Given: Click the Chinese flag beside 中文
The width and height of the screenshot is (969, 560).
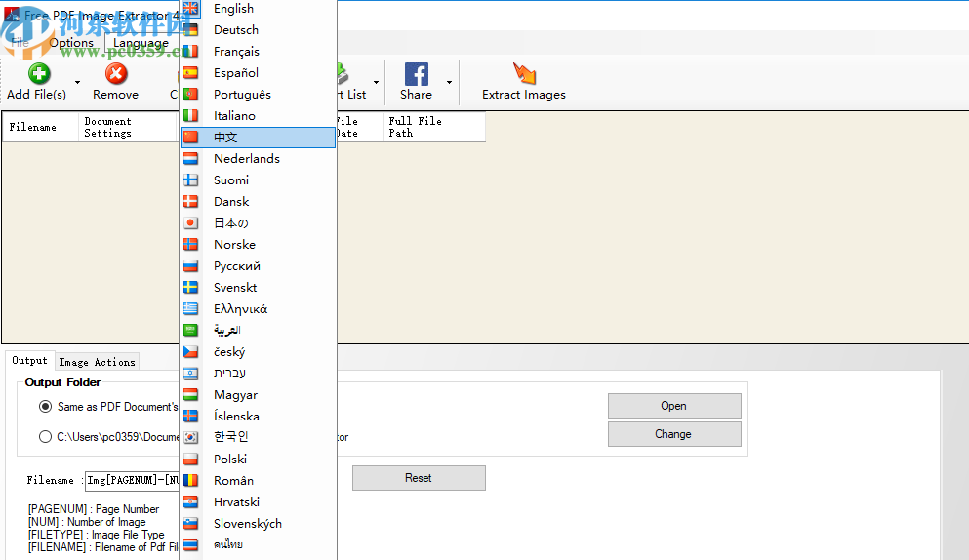Looking at the screenshot, I should 191,138.
